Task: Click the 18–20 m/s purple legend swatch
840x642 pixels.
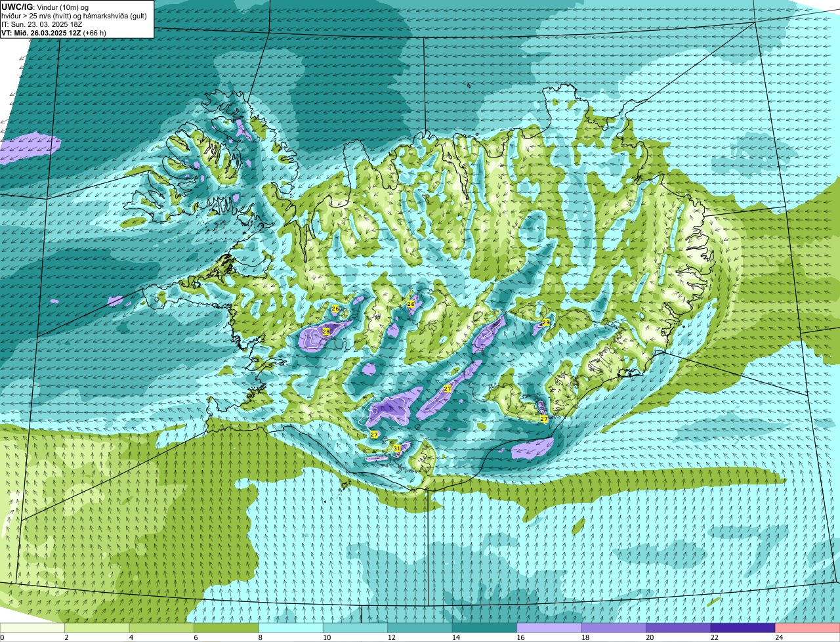Action: click(x=614, y=628)
